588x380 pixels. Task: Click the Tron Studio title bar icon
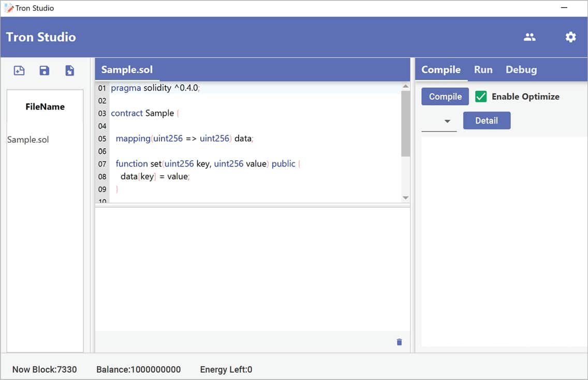coord(8,8)
